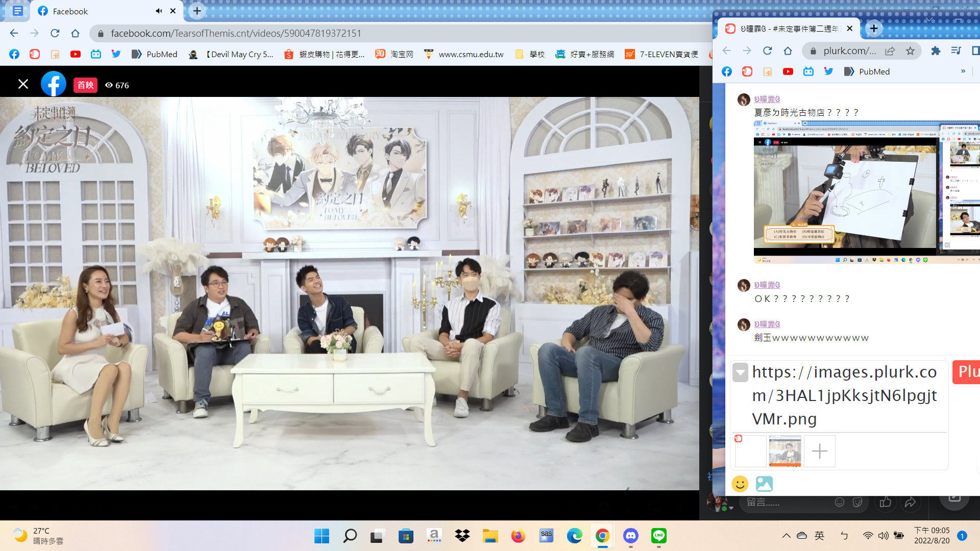Click the thumbs-up like button
The height and width of the screenshot is (551, 980).
coord(886,503)
